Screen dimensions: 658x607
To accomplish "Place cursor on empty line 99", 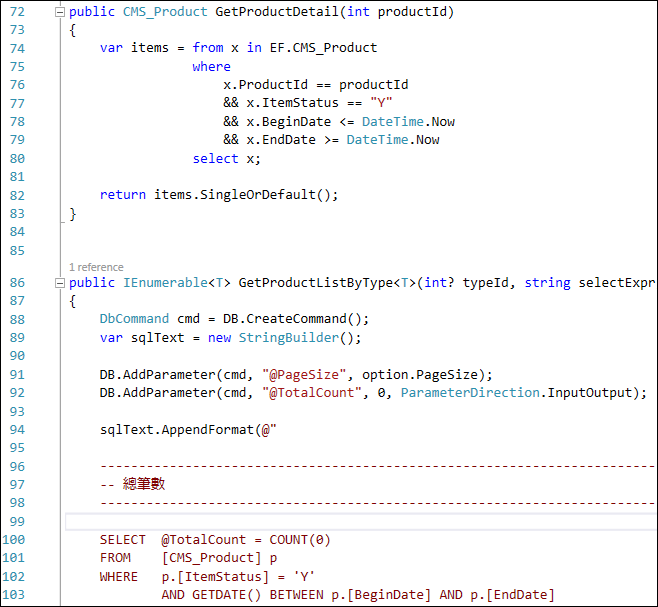I will (360, 522).
